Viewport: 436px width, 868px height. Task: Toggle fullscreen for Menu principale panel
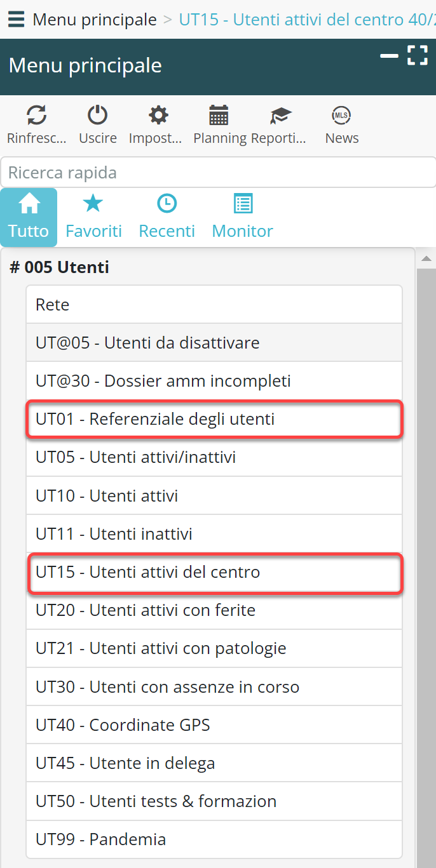pos(418,55)
